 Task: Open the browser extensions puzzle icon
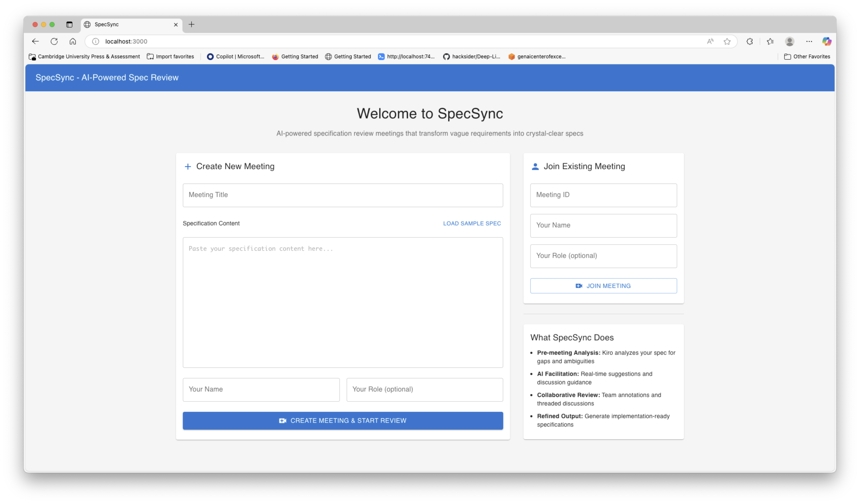pos(749,41)
